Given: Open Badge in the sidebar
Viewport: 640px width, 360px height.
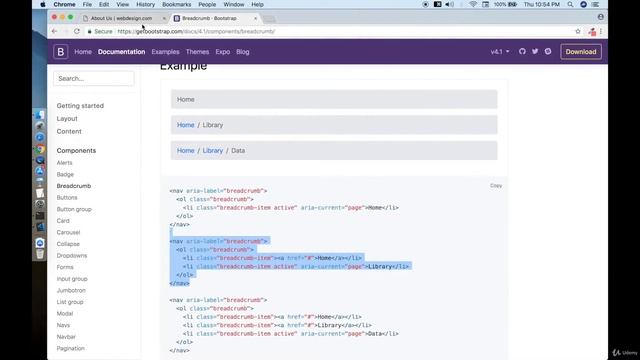Looking at the screenshot, I should point(65,174).
